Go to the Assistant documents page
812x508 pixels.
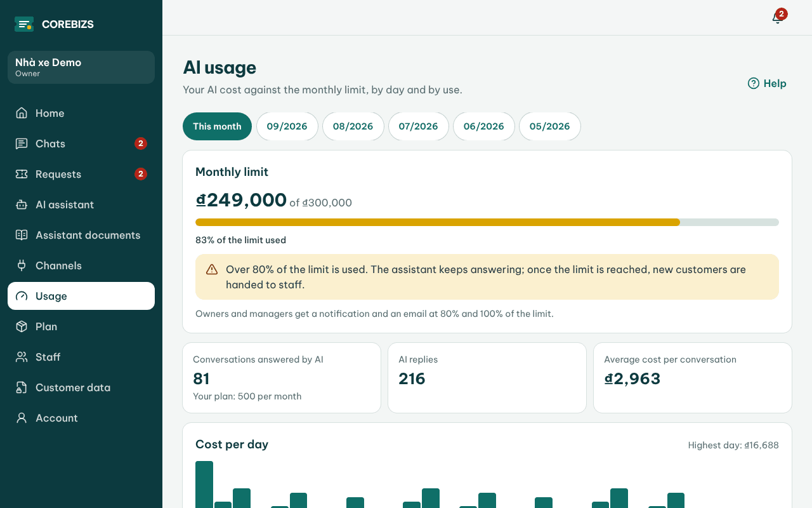81,235
